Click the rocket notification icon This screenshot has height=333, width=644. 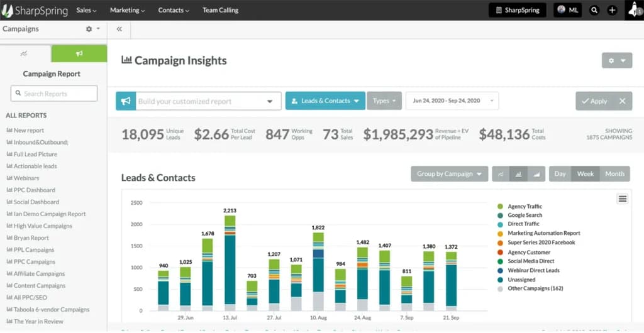tap(634, 10)
